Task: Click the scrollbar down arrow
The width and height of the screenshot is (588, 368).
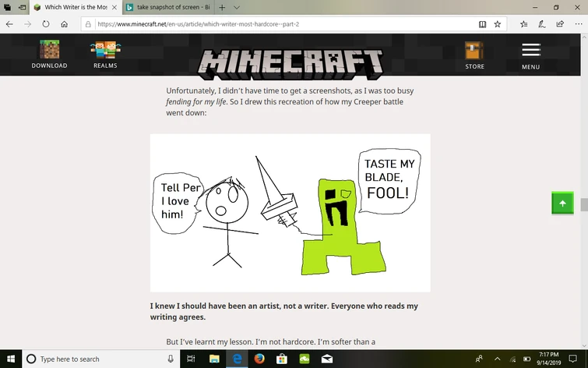Action: click(x=584, y=345)
